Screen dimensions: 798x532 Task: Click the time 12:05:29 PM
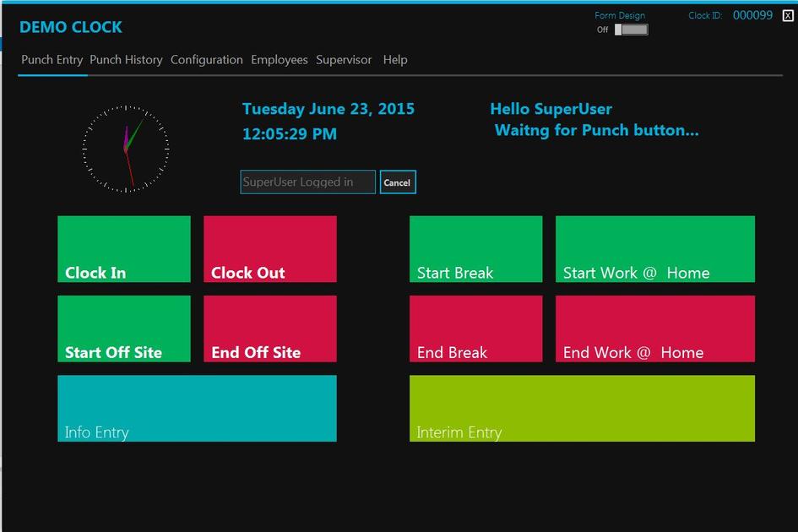[x=290, y=134]
